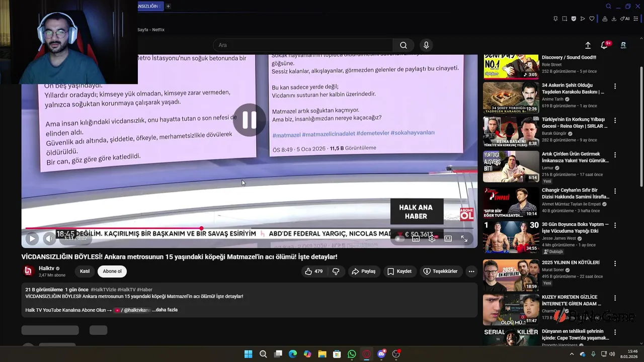The height and width of the screenshot is (362, 644).
Task: Open more actions menu under the video
Action: point(471,271)
